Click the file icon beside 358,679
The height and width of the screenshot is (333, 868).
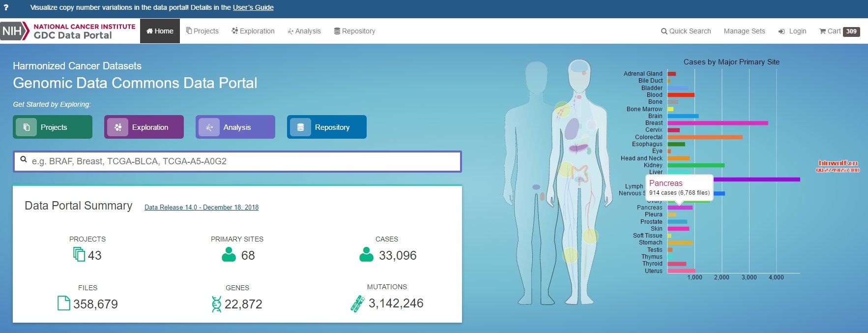(x=64, y=303)
